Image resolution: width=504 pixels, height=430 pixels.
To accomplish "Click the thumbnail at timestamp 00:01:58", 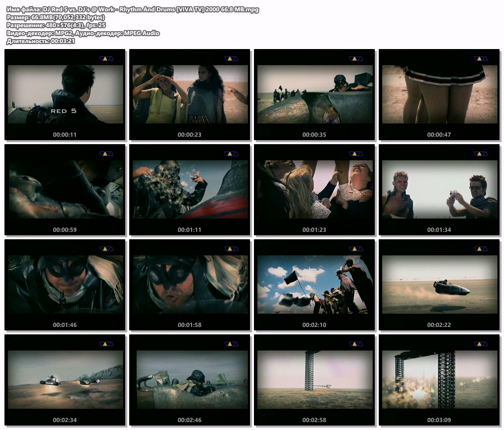I will click(190, 285).
